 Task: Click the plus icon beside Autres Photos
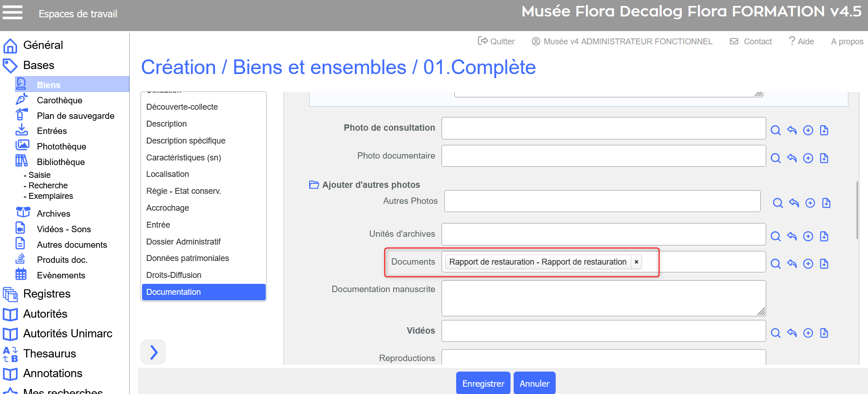(810, 203)
